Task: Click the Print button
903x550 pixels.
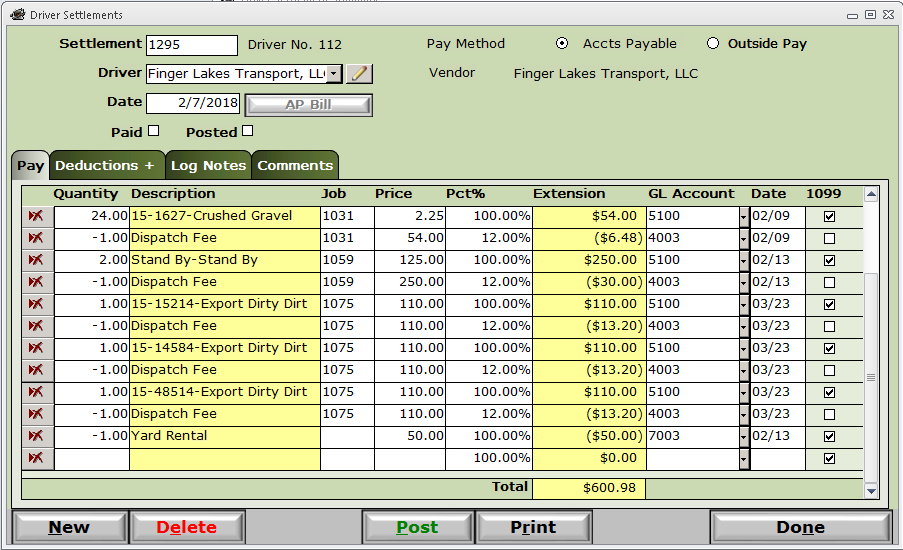Action: click(533, 527)
